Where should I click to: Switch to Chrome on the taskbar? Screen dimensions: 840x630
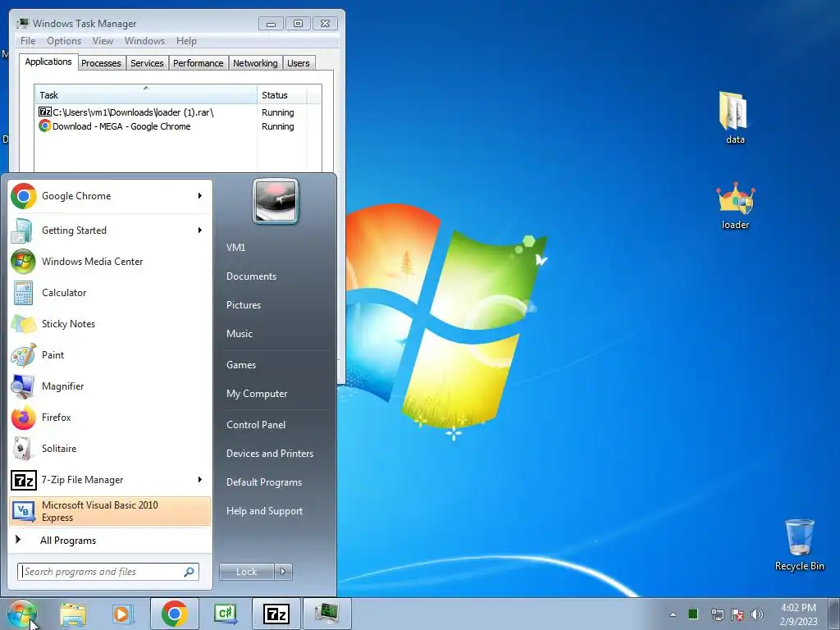(174, 614)
